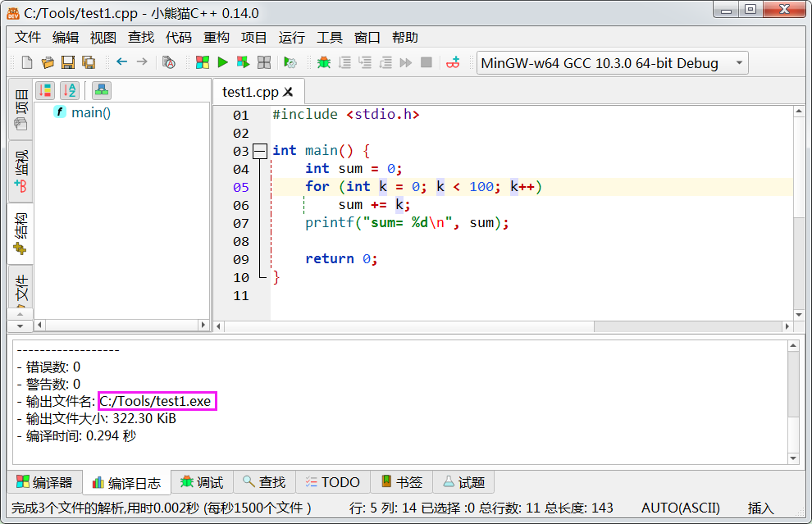Switch to the 监视 side tab
The image size is (812, 524).
click(x=21, y=171)
